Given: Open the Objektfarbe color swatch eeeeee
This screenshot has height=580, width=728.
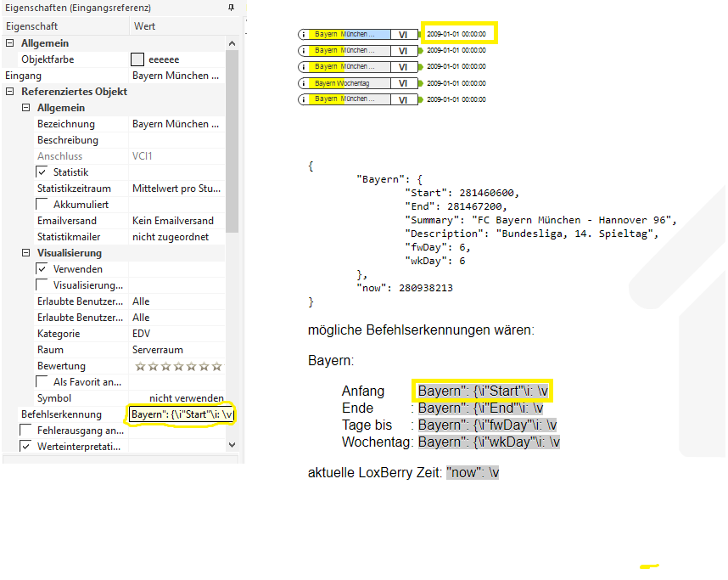Looking at the screenshot, I should [137, 59].
